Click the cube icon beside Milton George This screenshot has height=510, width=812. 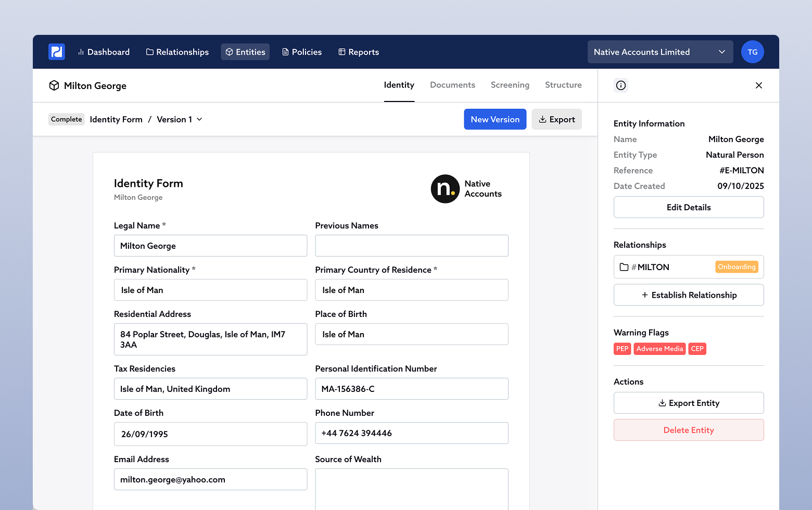[54, 85]
